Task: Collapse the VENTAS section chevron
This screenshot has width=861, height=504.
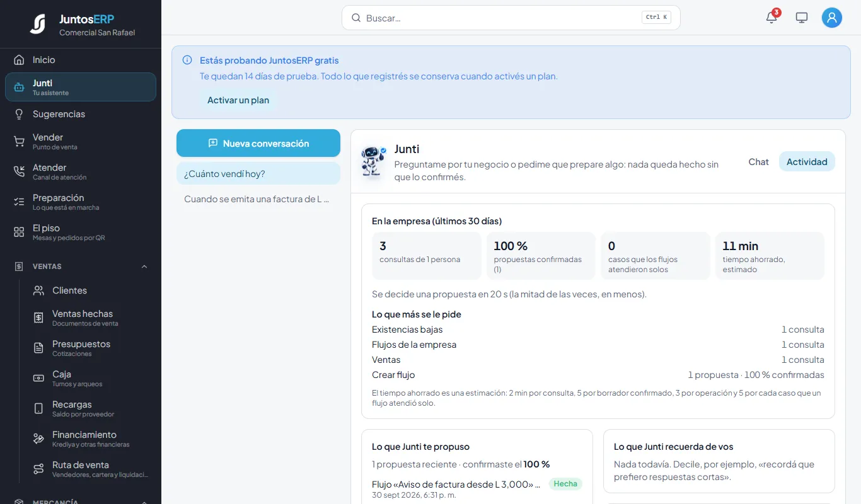Action: point(144,266)
